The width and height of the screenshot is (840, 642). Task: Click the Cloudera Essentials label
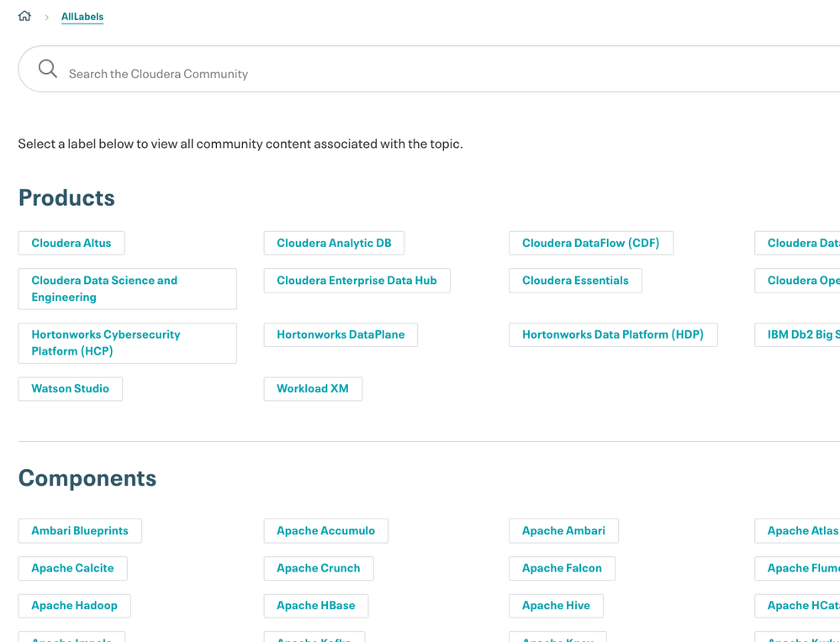pyautogui.click(x=575, y=280)
